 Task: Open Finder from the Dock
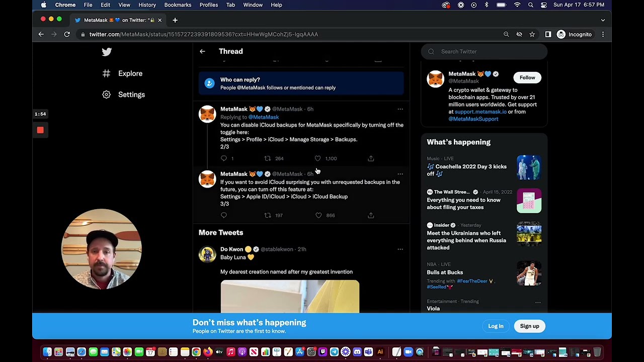tap(47, 352)
